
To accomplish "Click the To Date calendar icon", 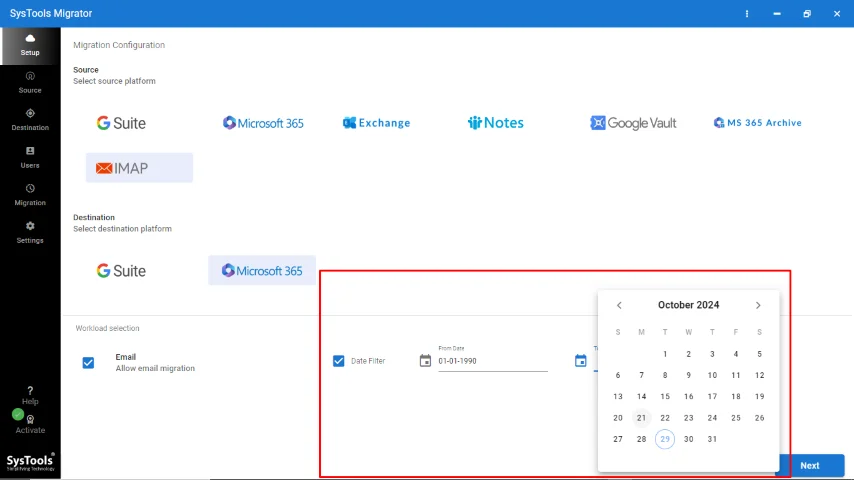I will click(x=581, y=361).
